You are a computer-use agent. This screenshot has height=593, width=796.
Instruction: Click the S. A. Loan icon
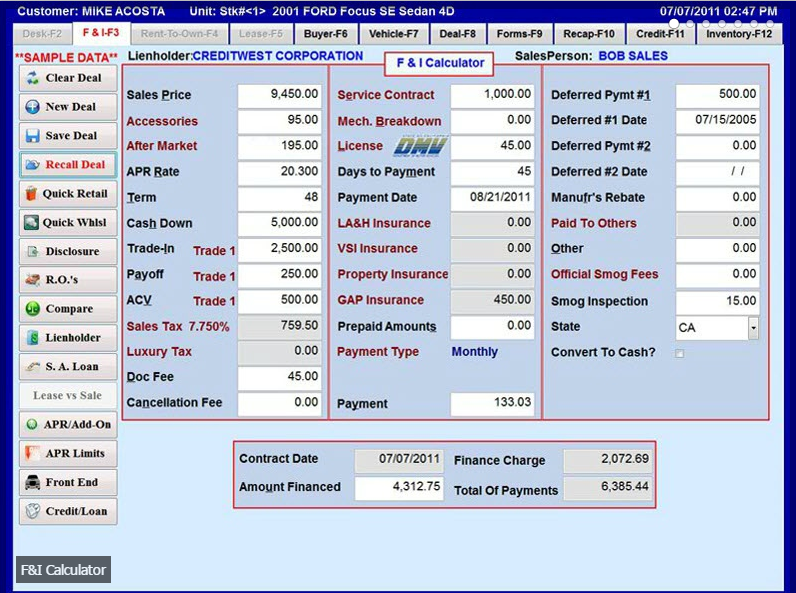(33, 366)
